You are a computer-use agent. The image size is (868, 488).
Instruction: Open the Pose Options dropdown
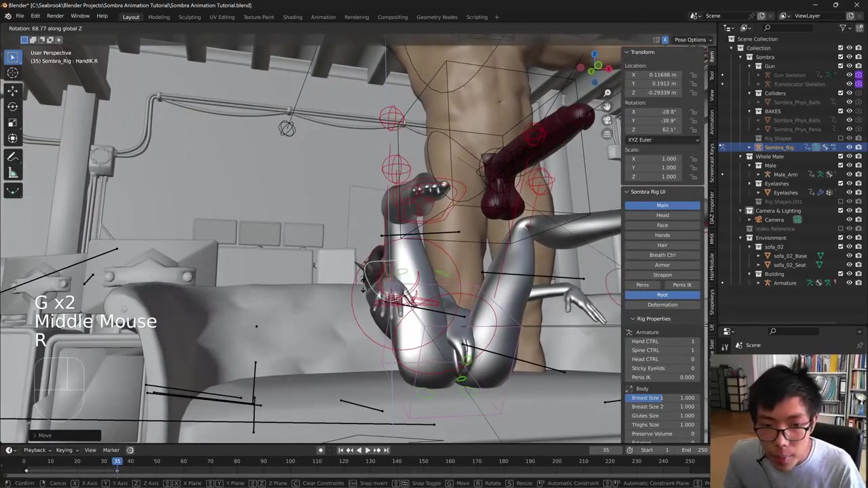692,40
